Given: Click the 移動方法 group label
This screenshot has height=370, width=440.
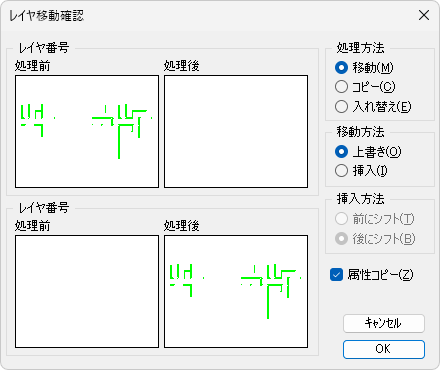Looking at the screenshot, I should coord(360,132).
